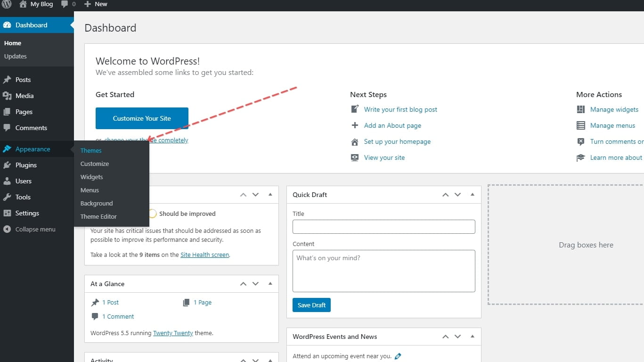Screen dimensions: 644x362
Task: Select Menus in Appearance submenu
Action: [90, 190]
